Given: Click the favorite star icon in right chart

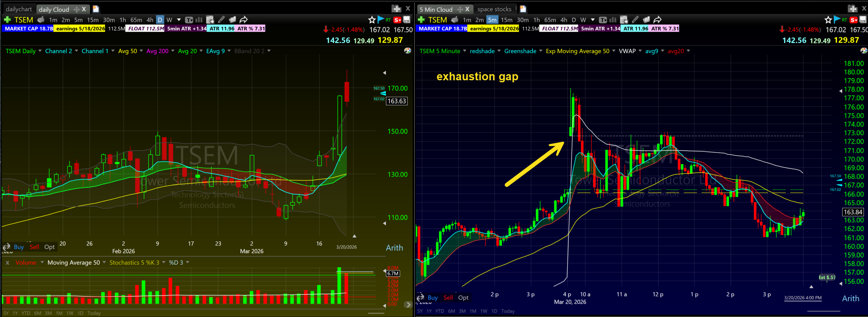Looking at the screenshot, I should [x=828, y=19].
